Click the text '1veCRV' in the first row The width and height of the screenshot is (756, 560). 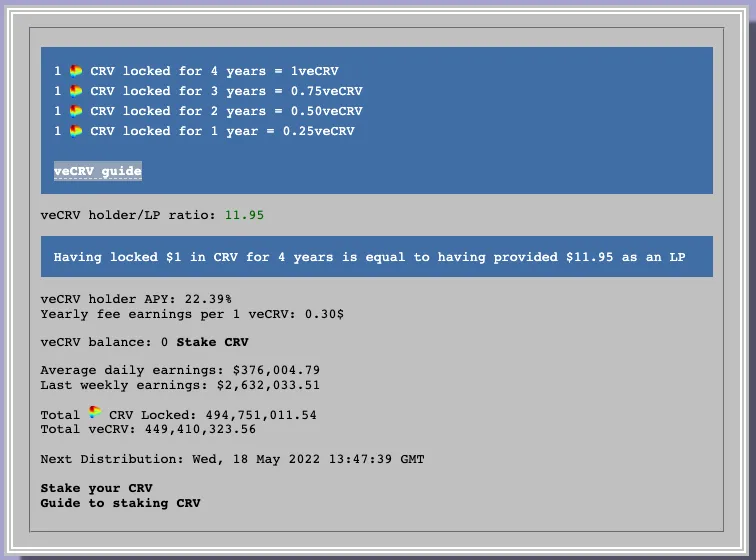coord(314,71)
